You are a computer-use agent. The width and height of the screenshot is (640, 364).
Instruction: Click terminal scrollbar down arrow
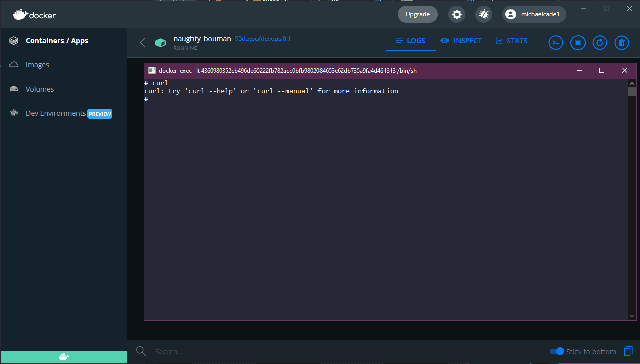coord(632,316)
